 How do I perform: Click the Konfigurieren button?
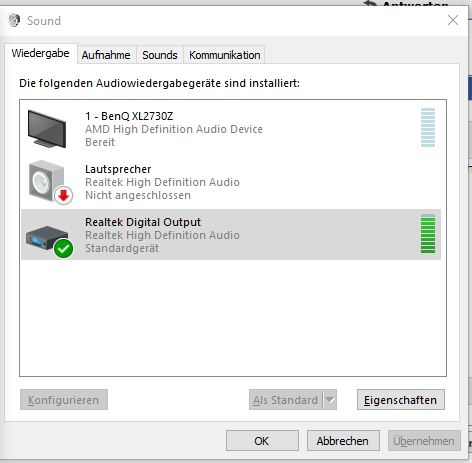[x=64, y=400]
